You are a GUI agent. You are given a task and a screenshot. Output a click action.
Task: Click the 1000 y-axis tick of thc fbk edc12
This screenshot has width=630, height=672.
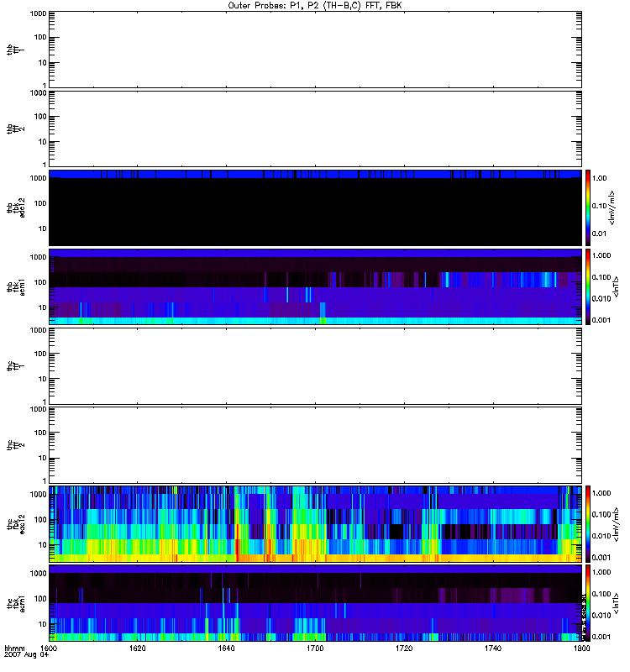pos(38,494)
